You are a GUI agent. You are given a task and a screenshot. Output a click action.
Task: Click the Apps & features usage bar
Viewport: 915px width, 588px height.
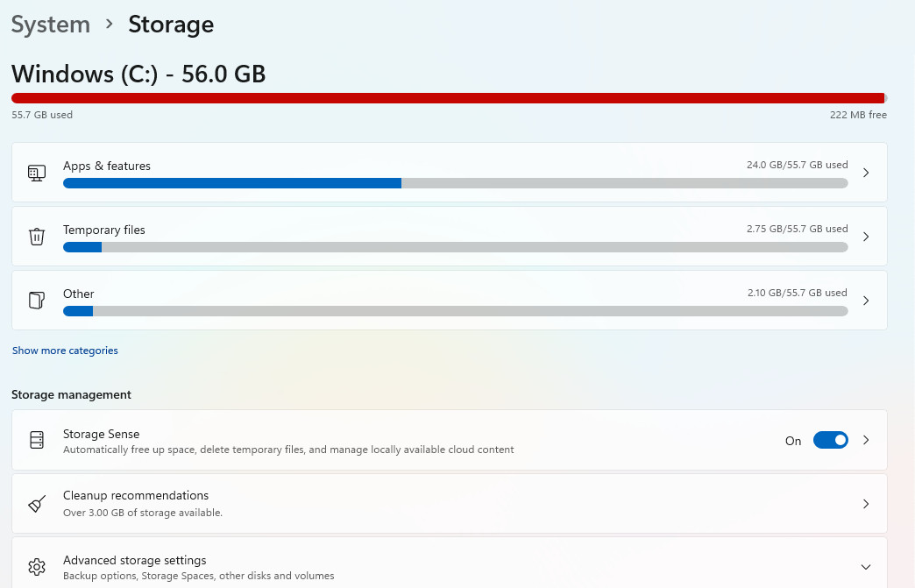[455, 183]
